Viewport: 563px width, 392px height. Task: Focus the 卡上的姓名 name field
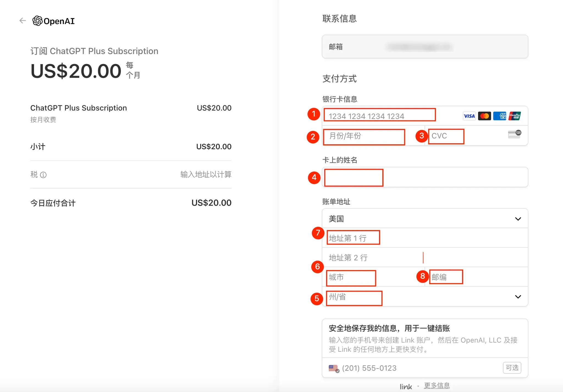[x=425, y=177]
